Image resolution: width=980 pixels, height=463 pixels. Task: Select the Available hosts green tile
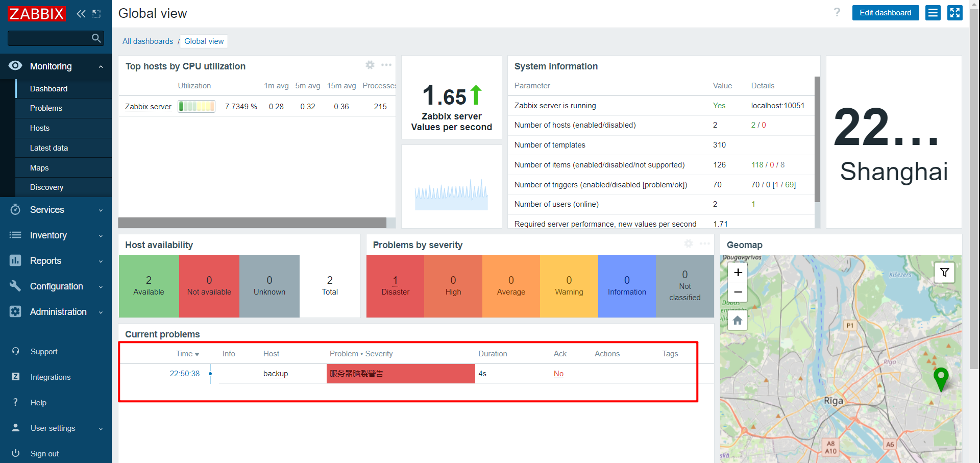click(149, 286)
